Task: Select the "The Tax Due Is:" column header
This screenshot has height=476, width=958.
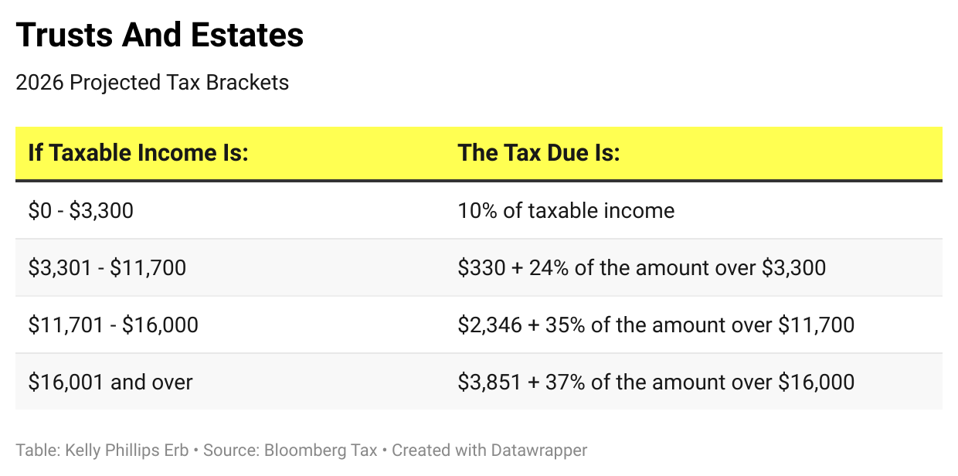Action: click(x=538, y=153)
